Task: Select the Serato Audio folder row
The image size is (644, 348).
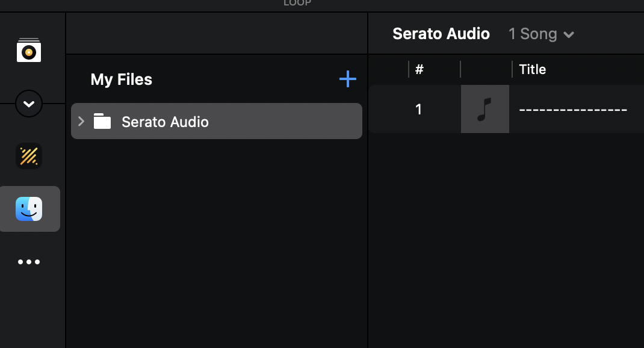Action: [217, 121]
